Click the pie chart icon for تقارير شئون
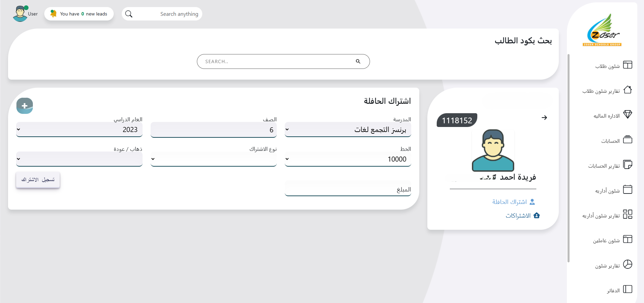 click(627, 264)
